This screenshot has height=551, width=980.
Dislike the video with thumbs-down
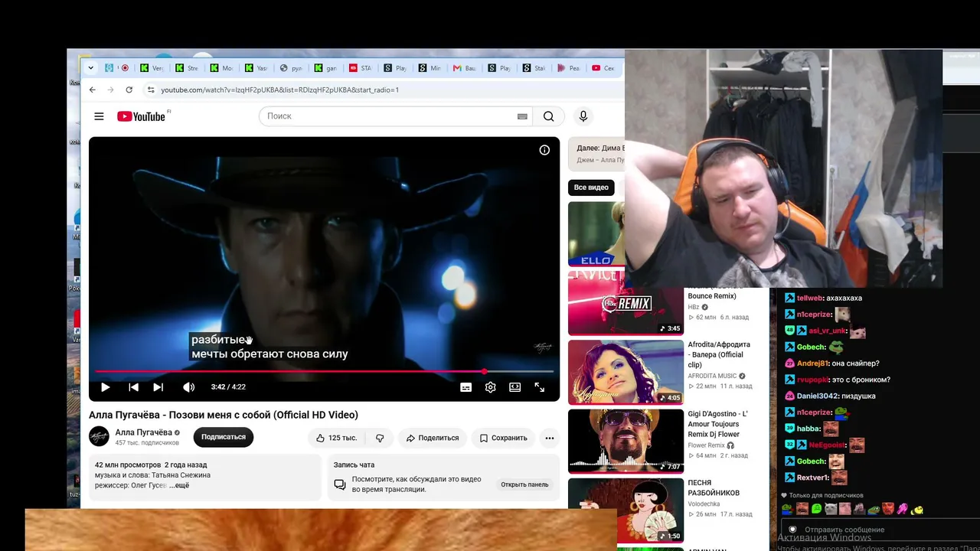click(380, 438)
